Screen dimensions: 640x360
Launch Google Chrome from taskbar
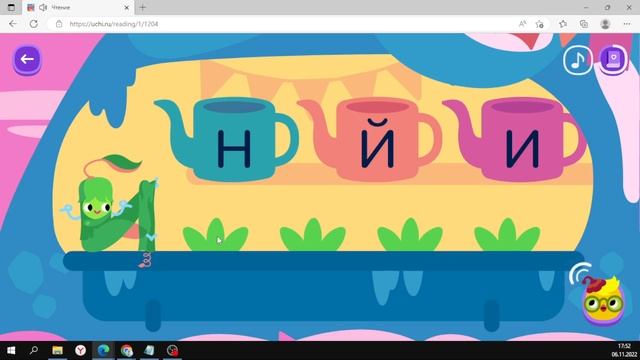click(x=127, y=350)
